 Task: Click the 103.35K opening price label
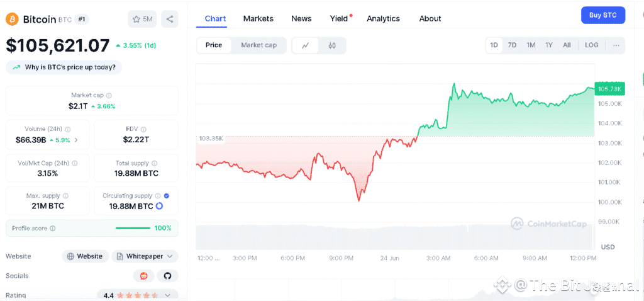[x=210, y=138]
